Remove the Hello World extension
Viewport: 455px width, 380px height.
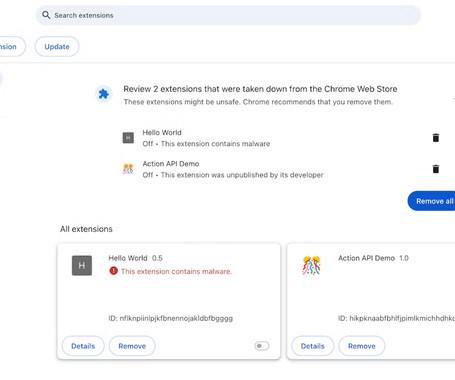(x=132, y=346)
